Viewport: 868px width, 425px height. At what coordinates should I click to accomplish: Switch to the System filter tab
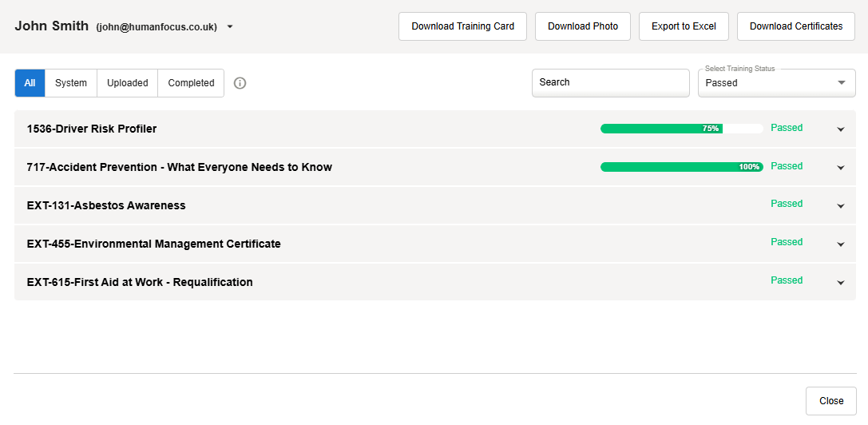[x=71, y=83]
